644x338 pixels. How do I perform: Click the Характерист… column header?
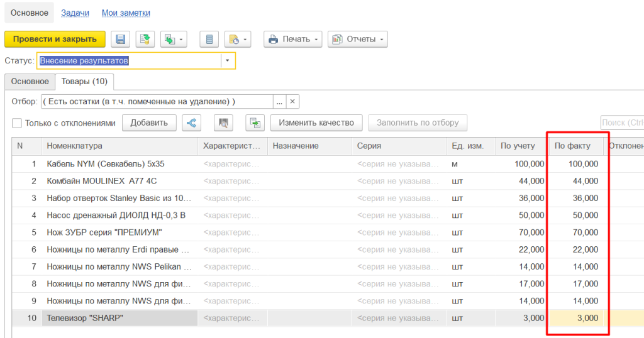tap(233, 146)
